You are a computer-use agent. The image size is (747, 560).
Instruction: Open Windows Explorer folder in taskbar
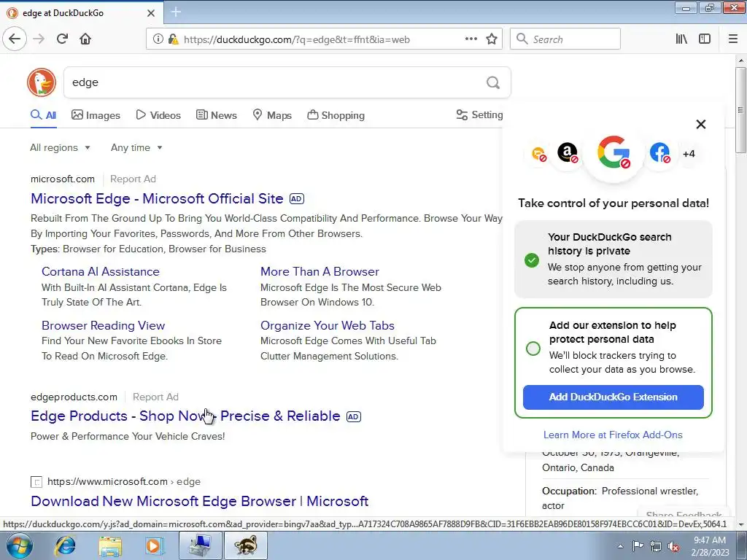click(x=110, y=545)
